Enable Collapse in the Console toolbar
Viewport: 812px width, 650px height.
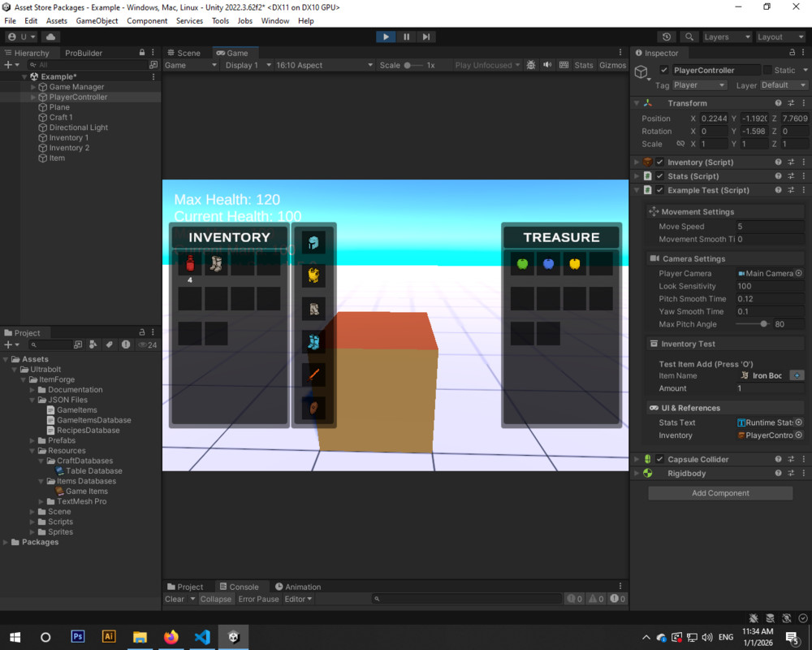coord(215,599)
